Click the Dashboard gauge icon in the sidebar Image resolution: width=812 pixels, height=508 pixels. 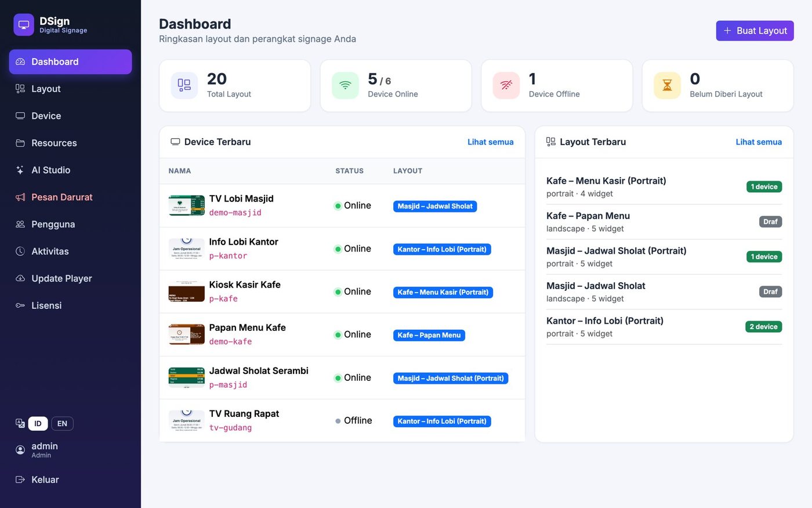[x=20, y=62]
